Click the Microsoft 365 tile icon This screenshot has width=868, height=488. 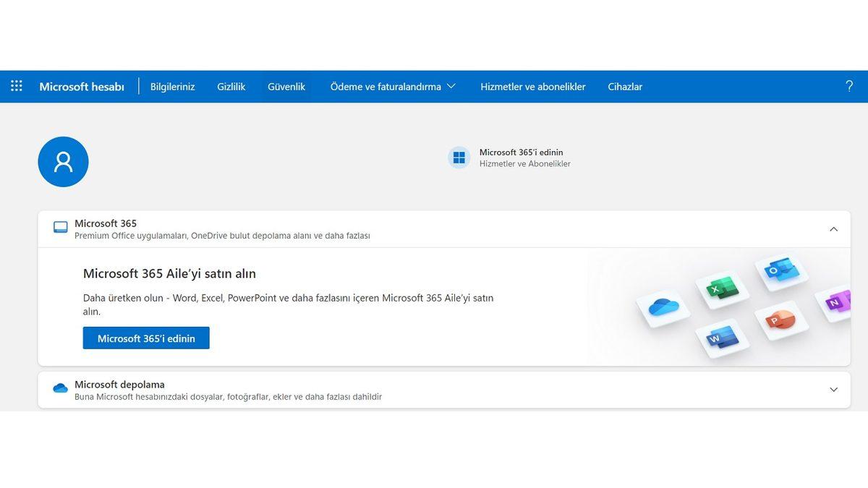pos(459,157)
